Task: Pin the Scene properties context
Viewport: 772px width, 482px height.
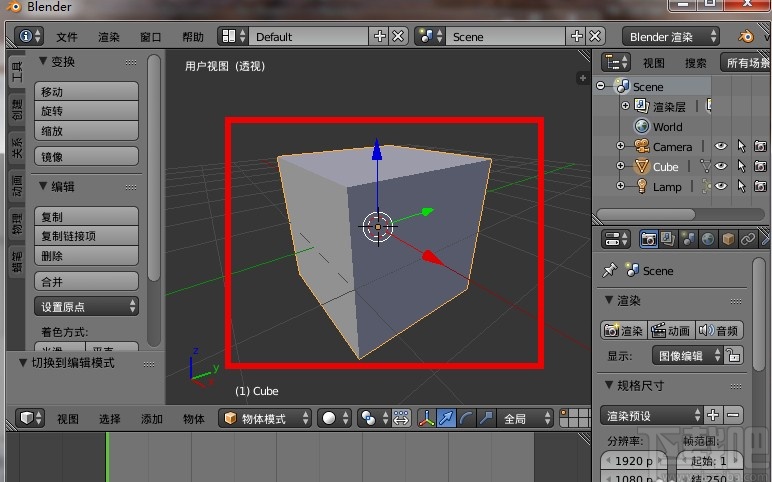Action: click(x=610, y=270)
